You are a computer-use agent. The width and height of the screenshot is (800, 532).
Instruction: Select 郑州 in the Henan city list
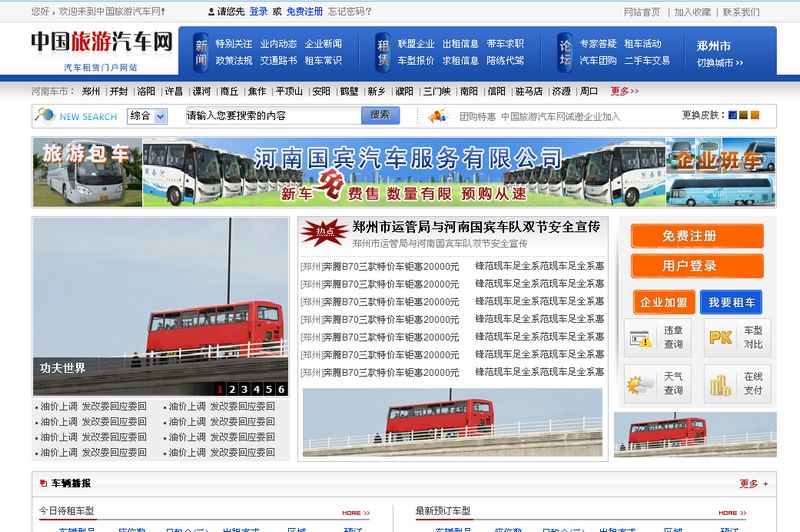91,91
